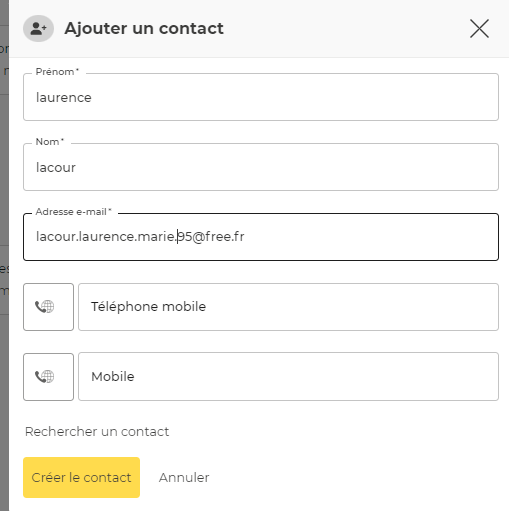Click Annuler to cancel contact creation
Viewport: 509px width, 511px height.
184,477
